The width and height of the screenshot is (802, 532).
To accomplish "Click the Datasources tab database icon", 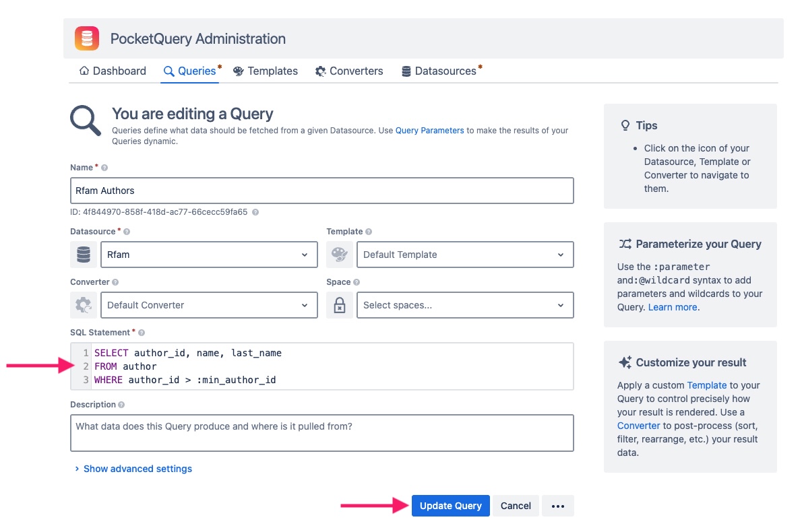I will coord(406,71).
